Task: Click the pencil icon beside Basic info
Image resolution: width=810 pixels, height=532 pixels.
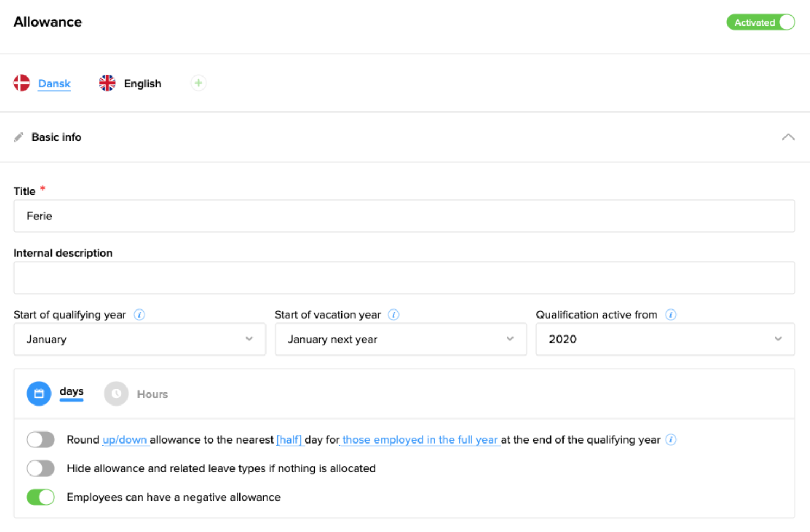Action: [x=18, y=137]
